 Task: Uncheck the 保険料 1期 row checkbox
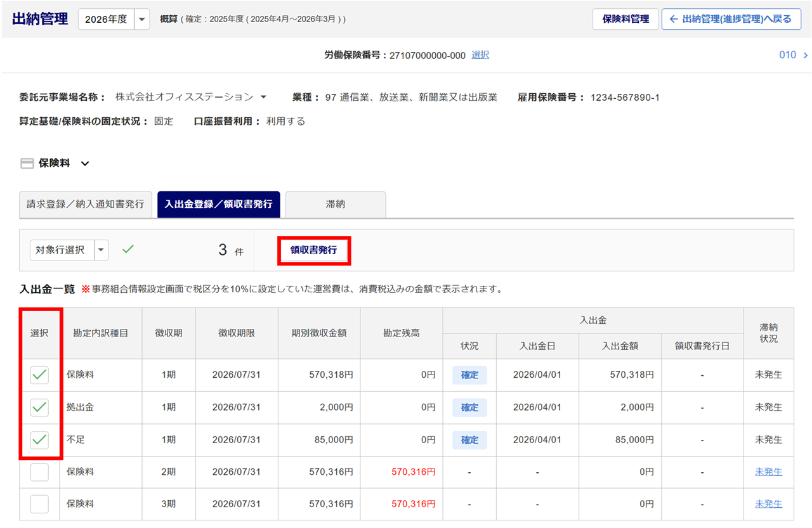click(39, 375)
